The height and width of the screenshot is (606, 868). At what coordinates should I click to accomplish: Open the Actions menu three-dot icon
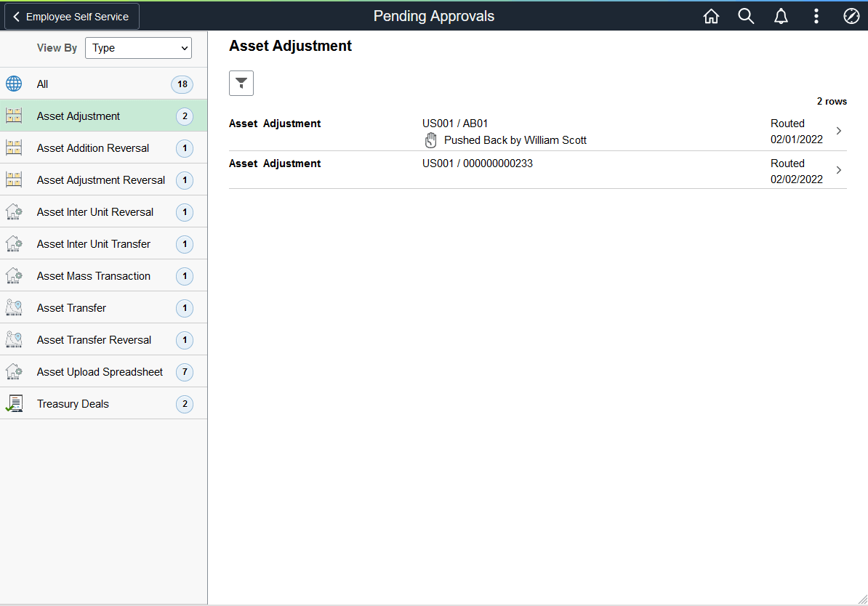[816, 15]
